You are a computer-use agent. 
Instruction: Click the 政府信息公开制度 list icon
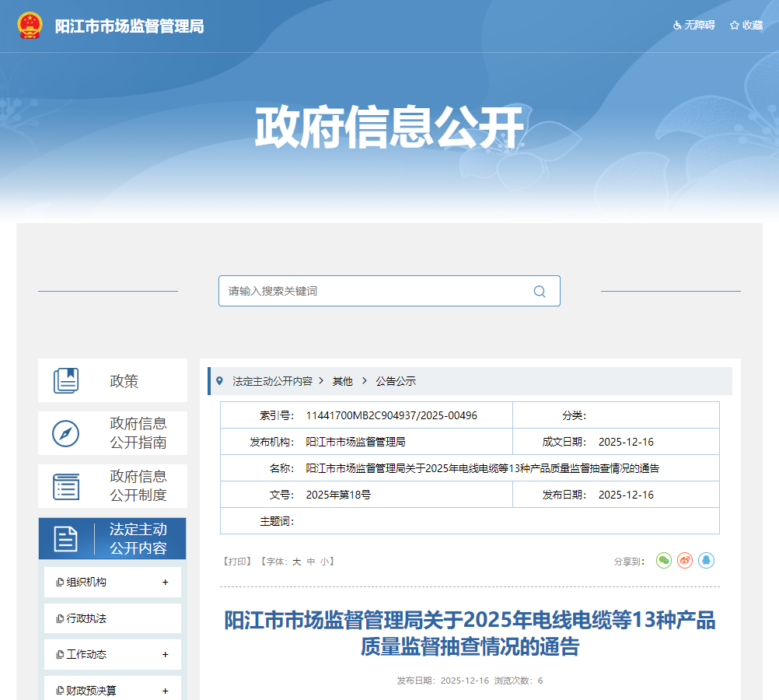(66, 486)
